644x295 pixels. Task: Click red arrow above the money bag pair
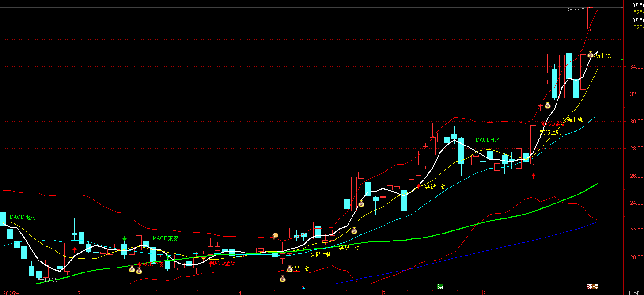(x=139, y=264)
